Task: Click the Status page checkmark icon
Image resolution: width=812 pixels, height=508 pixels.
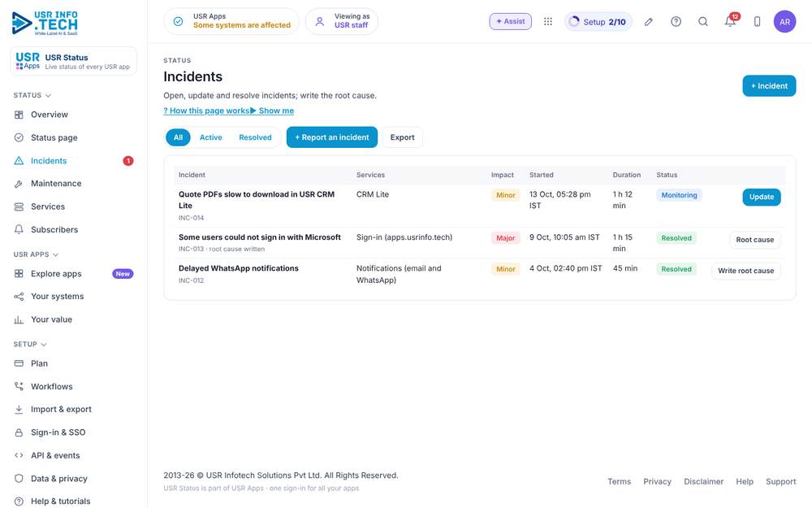Action: (19, 137)
